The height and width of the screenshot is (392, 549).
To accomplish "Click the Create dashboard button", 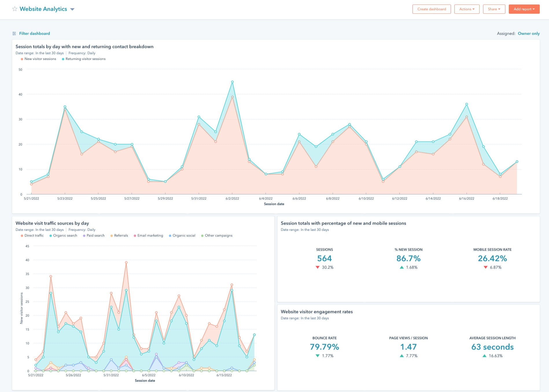I will pos(432,9).
